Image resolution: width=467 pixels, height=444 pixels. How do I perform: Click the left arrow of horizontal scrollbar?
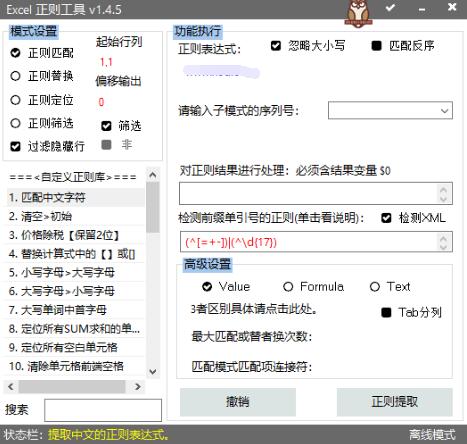[11, 387]
